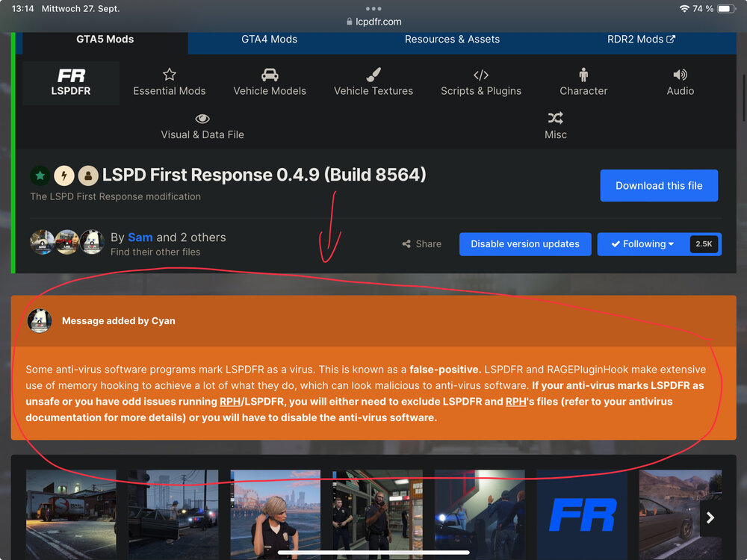Open the store officers screenshot thumbnail
Image resolution: width=747 pixels, height=560 pixels.
(x=377, y=514)
